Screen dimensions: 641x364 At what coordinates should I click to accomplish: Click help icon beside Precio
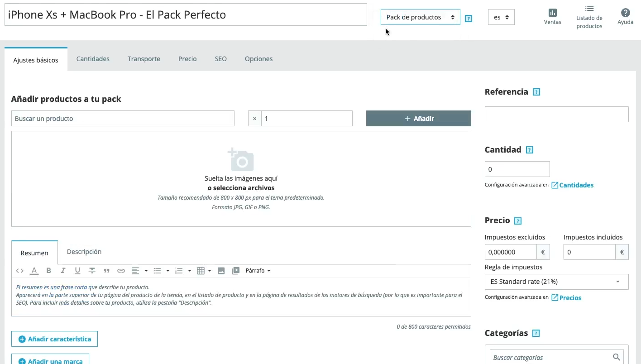tap(518, 221)
